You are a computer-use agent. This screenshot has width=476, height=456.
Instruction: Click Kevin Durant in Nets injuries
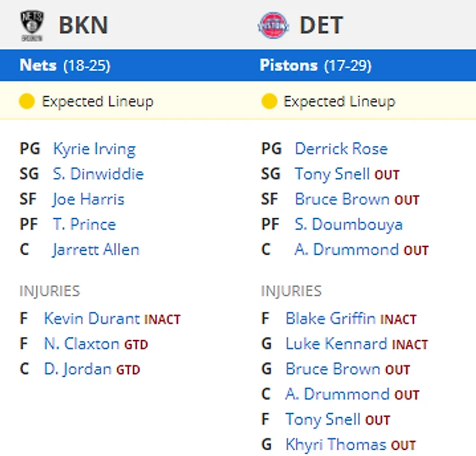(91, 319)
